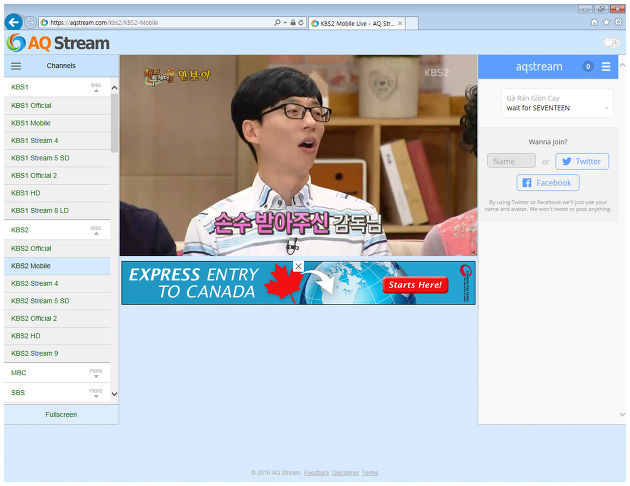Select the KBS2 HD channel

tap(57, 336)
